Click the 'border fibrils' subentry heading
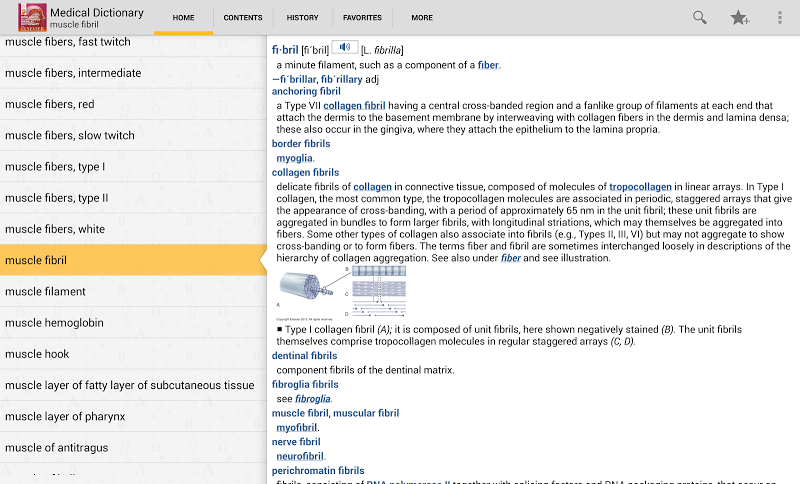 [301, 144]
